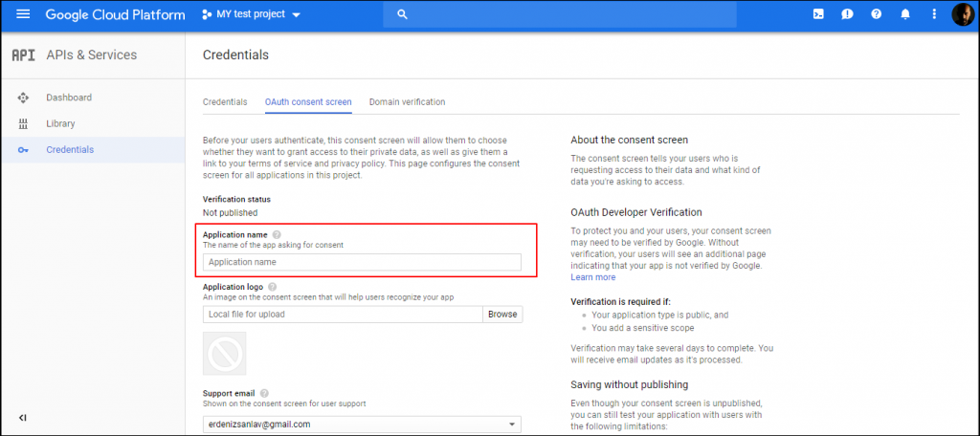Open the Learn more link
Image resolution: width=980 pixels, height=436 pixels.
point(593,277)
